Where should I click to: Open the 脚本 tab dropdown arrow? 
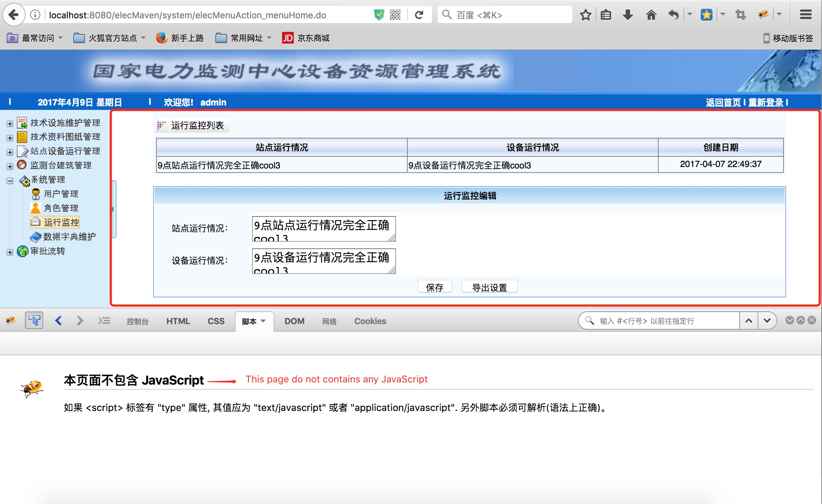(x=263, y=321)
